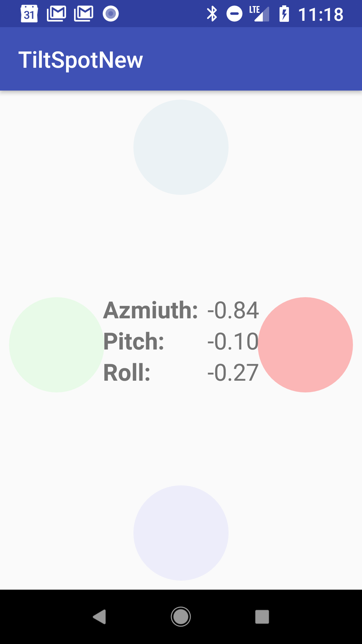Tap the pale green spot on left
362x644 pixels.
[56, 344]
